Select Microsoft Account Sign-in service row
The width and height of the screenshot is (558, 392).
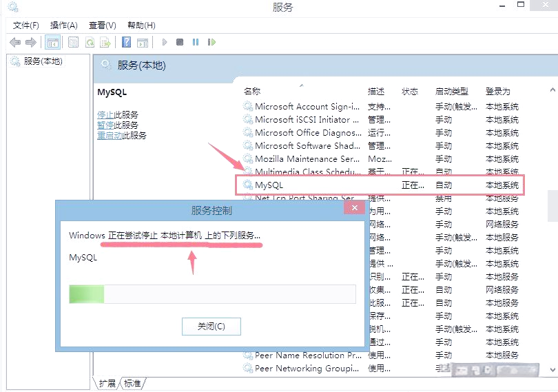[x=380, y=106]
